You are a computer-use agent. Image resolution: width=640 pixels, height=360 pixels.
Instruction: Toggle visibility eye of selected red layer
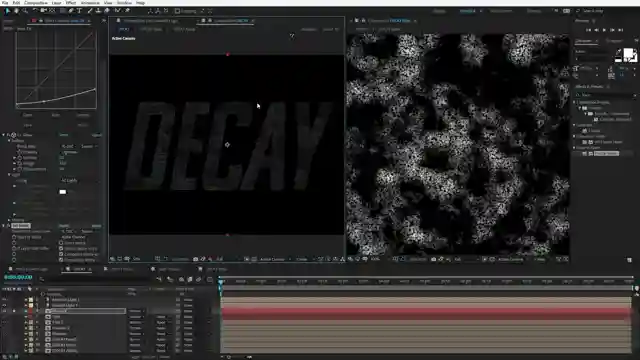click(4, 311)
